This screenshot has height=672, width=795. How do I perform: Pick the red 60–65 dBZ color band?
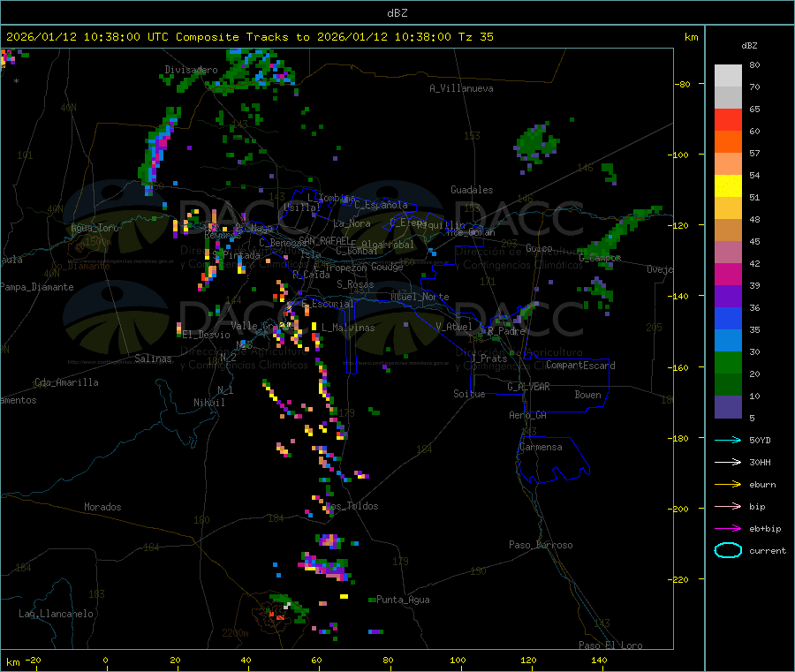(728, 119)
